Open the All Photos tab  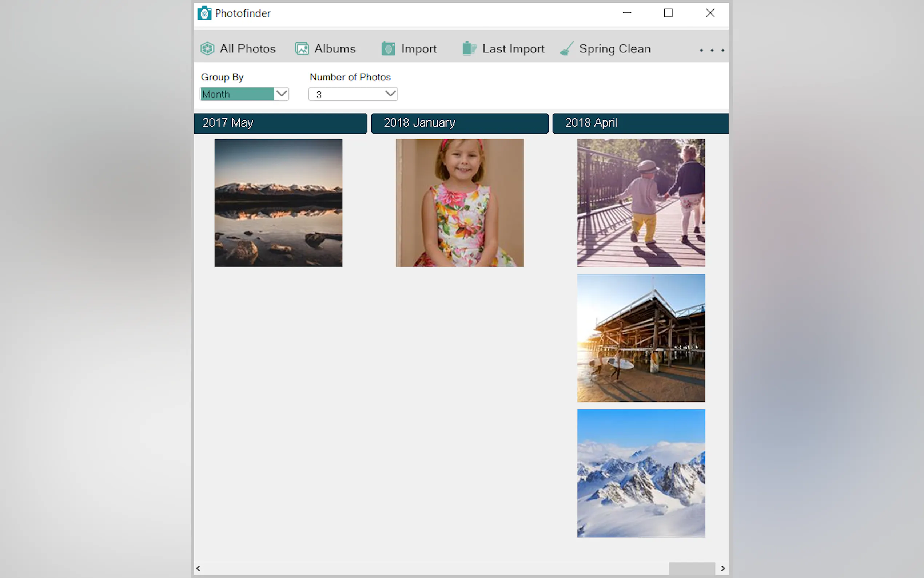pos(238,48)
